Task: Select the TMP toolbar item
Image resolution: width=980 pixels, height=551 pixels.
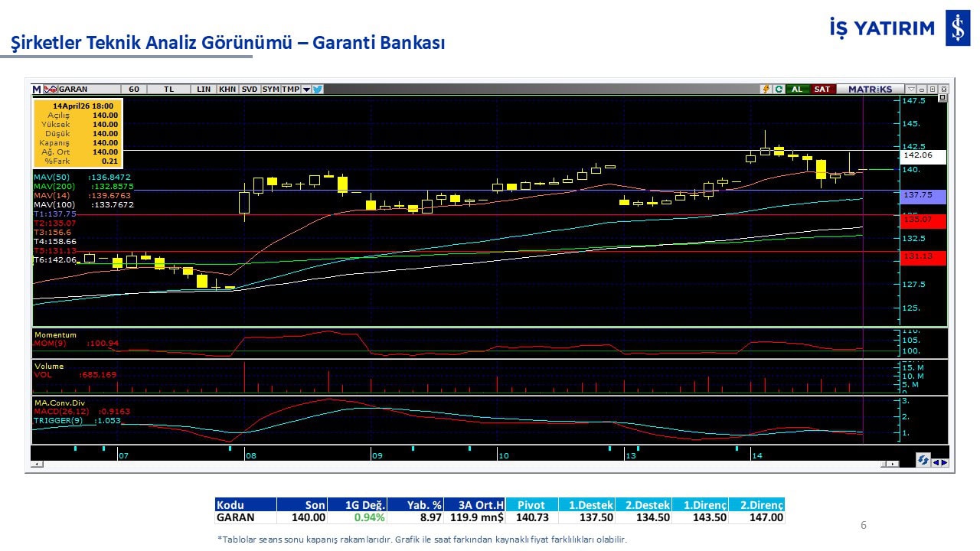Action: [290, 90]
